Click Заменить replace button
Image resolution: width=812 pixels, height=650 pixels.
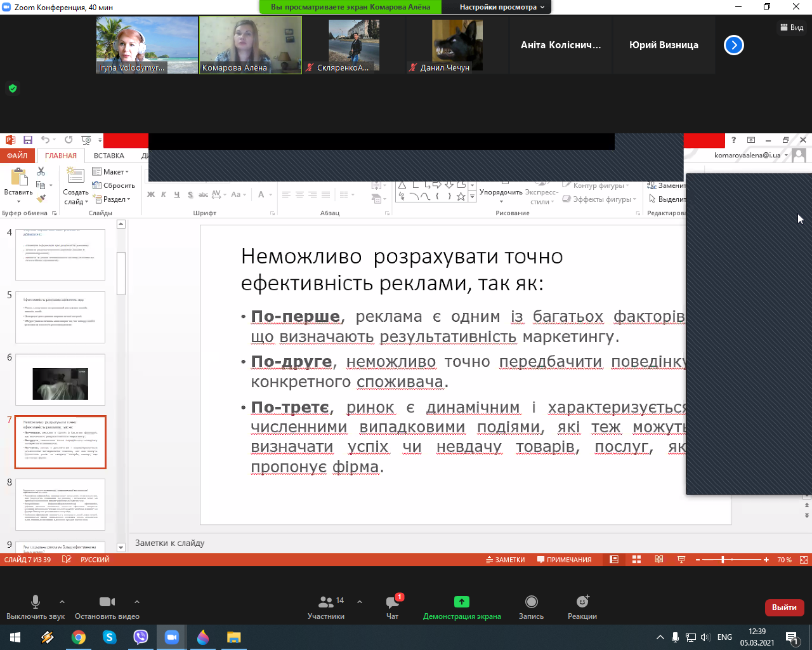(x=666, y=185)
